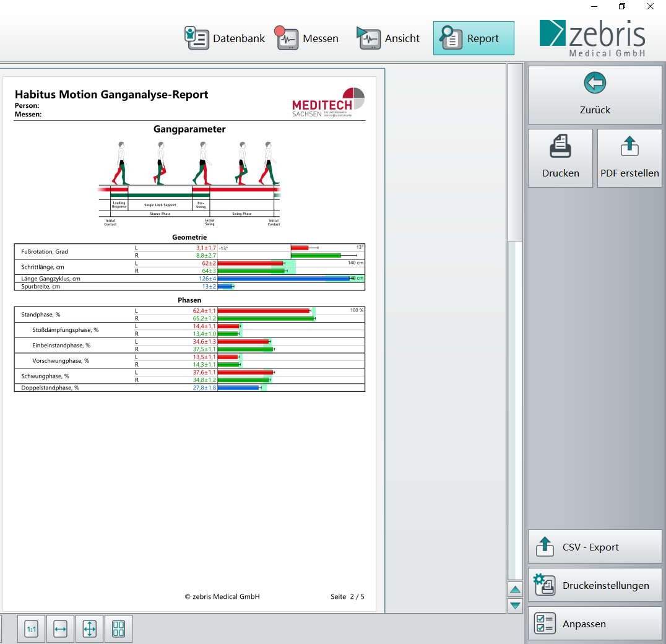
Task: Switch to the Messen tab
Action: 308,38
